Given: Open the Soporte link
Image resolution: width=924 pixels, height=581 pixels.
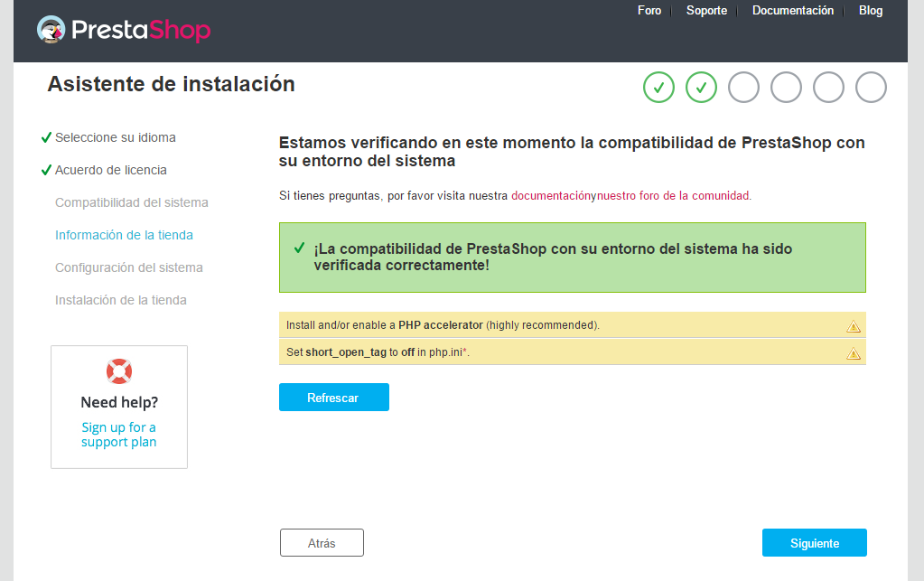Looking at the screenshot, I should [706, 11].
